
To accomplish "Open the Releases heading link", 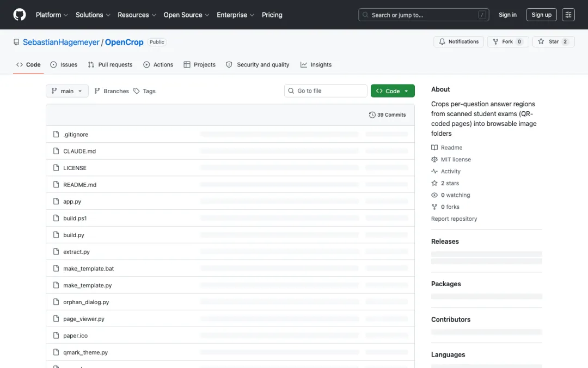I will pos(445,242).
